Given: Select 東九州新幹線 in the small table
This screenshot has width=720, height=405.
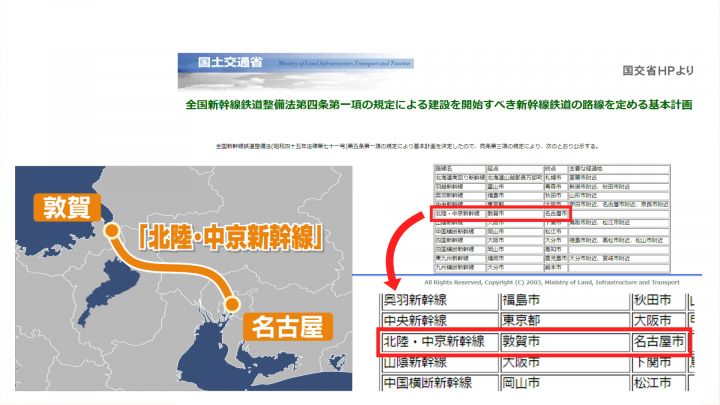Looking at the screenshot, I should pos(460,258).
